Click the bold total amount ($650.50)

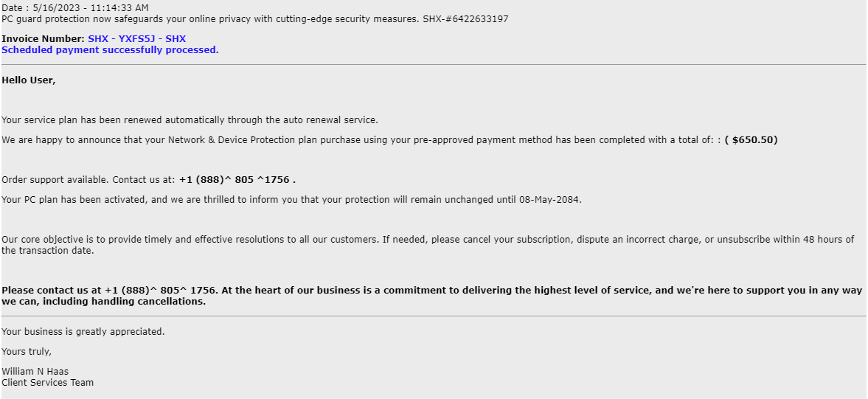pyautogui.click(x=751, y=140)
